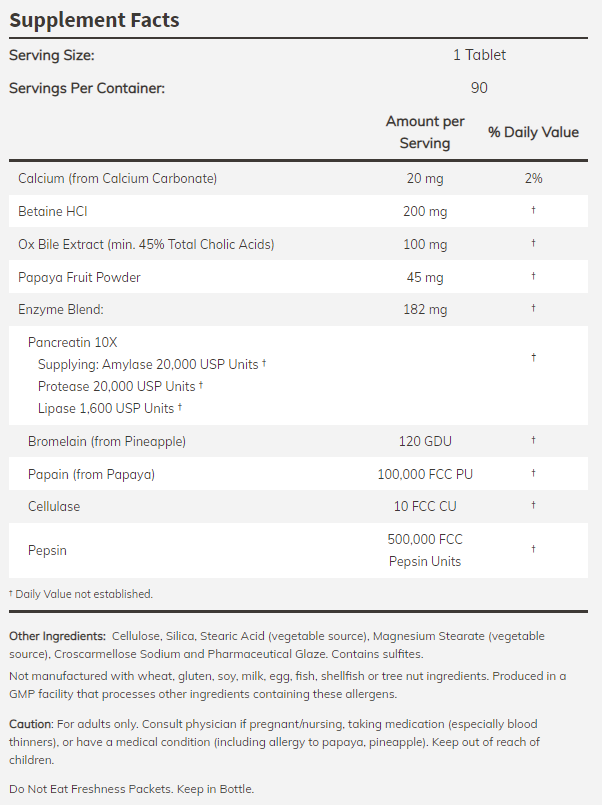
Task: Click the Lipase 1,600 USP Units line
Action: point(106,408)
